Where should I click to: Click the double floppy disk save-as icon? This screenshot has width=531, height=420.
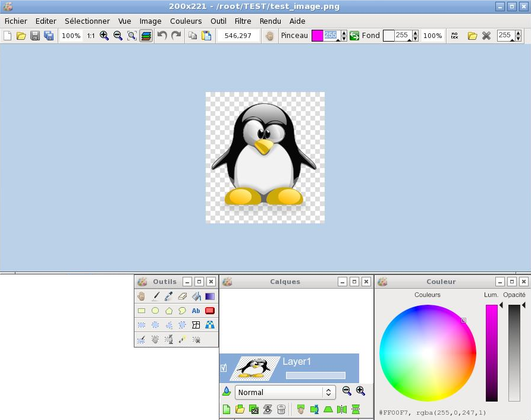click(x=49, y=36)
